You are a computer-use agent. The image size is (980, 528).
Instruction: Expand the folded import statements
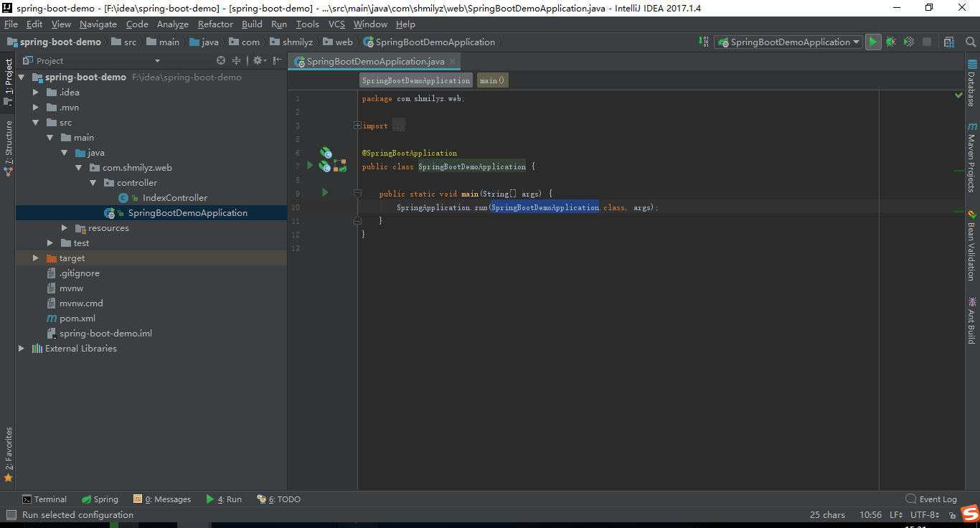coord(357,125)
